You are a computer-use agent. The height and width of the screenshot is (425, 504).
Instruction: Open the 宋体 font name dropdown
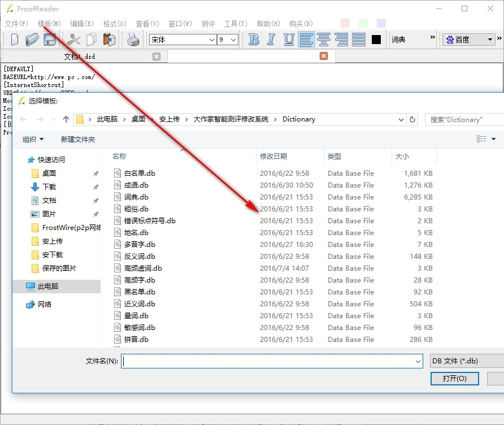click(x=212, y=40)
